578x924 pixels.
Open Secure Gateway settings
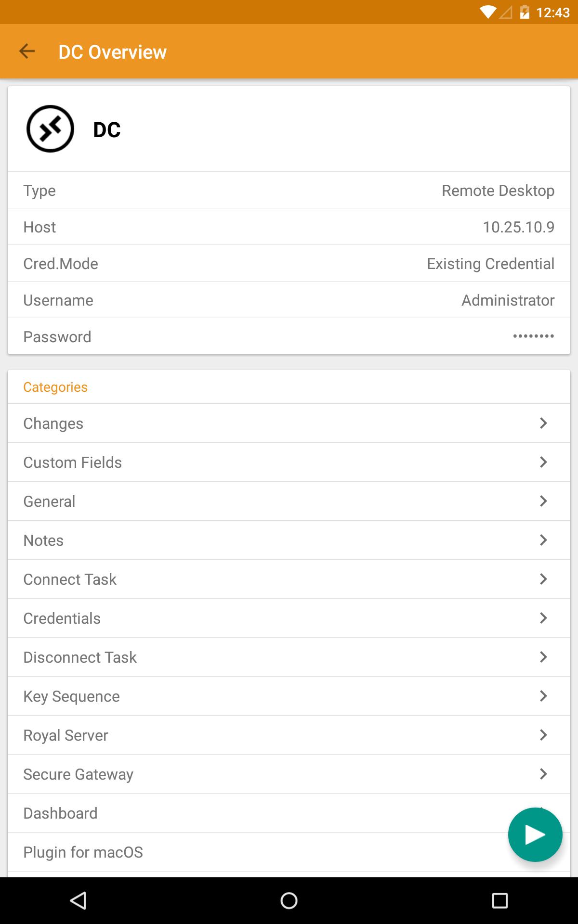tap(289, 774)
